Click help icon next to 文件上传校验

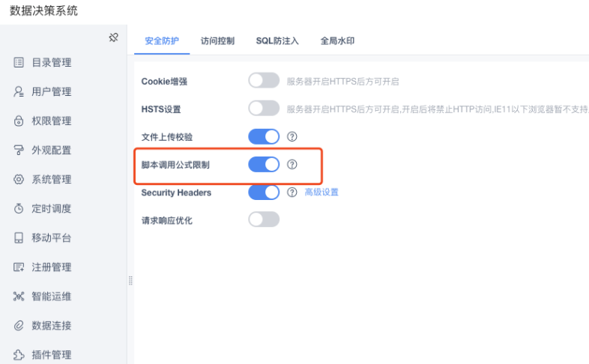tap(292, 136)
